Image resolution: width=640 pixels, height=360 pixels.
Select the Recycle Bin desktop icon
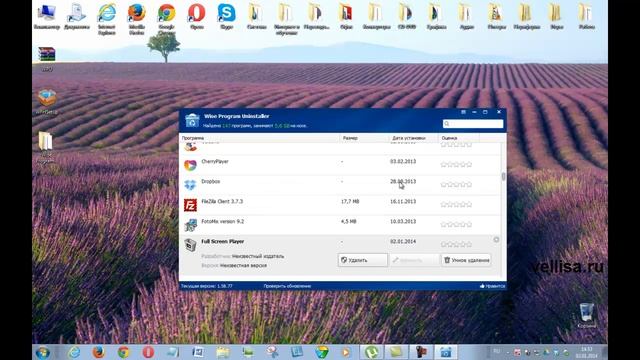coord(587,316)
